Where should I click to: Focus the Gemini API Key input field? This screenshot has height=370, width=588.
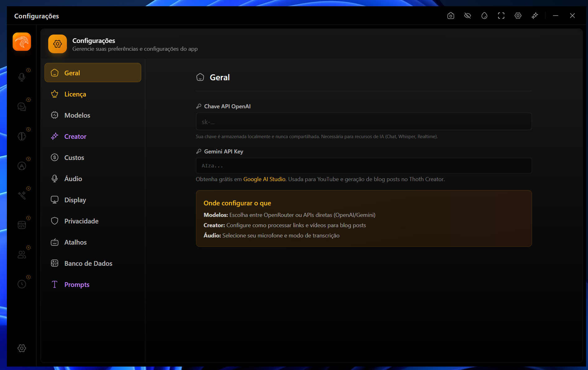click(364, 166)
